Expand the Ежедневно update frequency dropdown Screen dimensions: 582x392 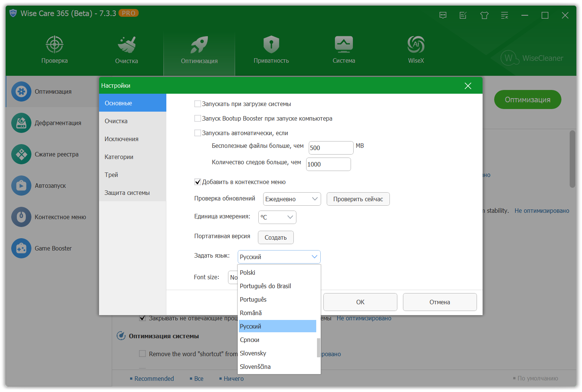292,199
